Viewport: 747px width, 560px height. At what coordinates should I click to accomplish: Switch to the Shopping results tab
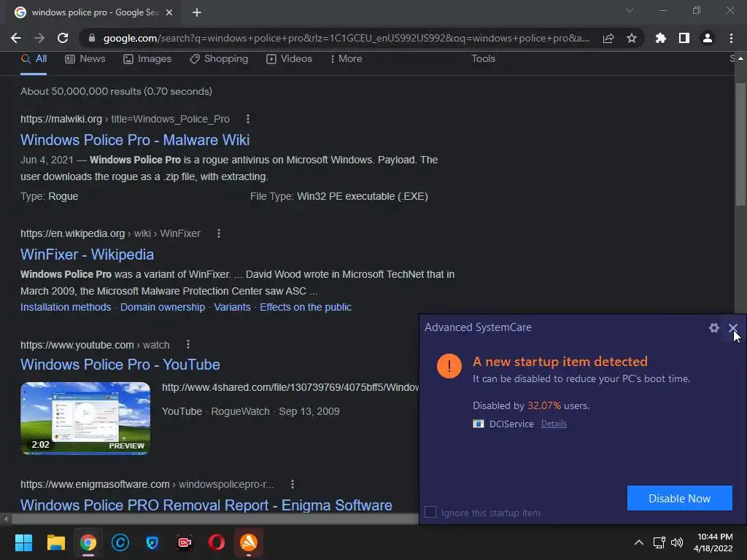pyautogui.click(x=219, y=59)
